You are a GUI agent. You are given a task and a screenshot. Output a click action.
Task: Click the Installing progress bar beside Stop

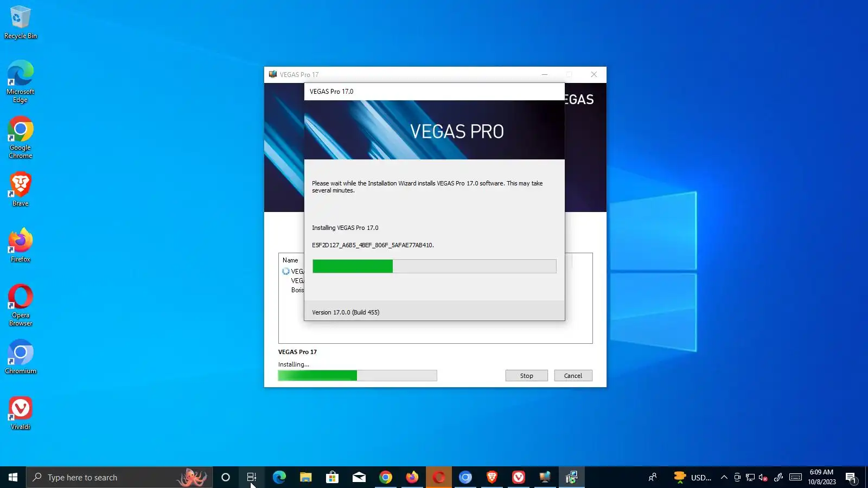pyautogui.click(x=358, y=375)
